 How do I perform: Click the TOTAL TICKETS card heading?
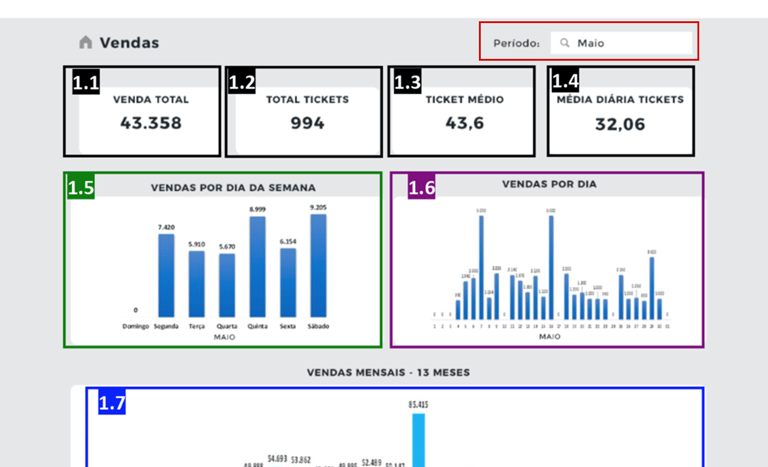(308, 99)
